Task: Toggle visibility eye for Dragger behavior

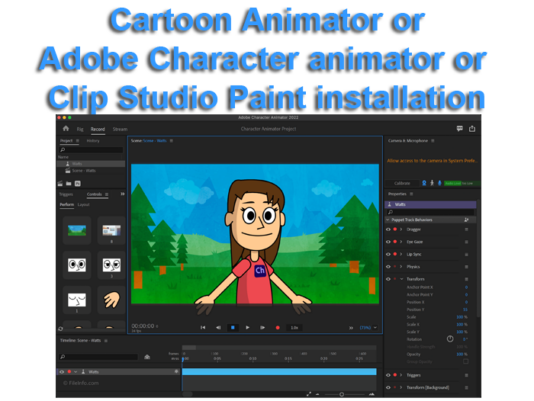Action: [x=388, y=229]
